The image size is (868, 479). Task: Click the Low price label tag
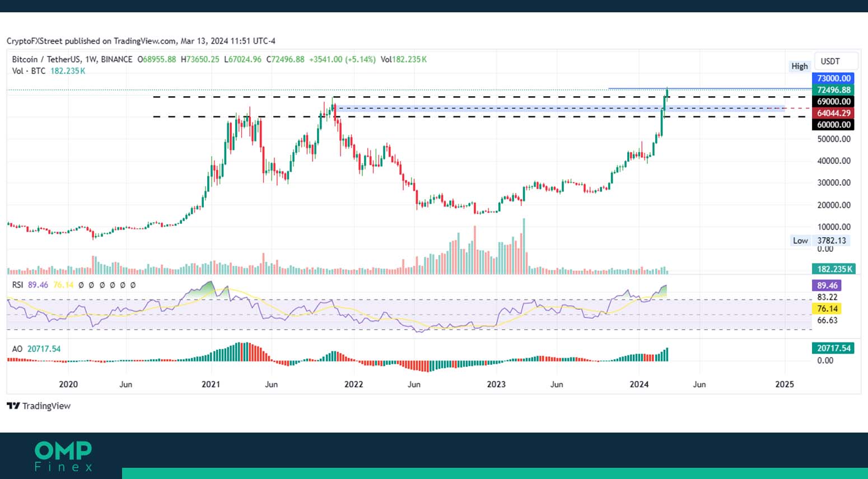tap(800, 241)
